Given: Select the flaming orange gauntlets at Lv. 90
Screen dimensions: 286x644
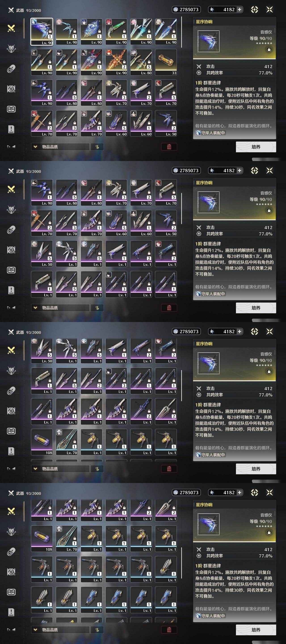Looking at the screenshot, I should coord(116,62).
